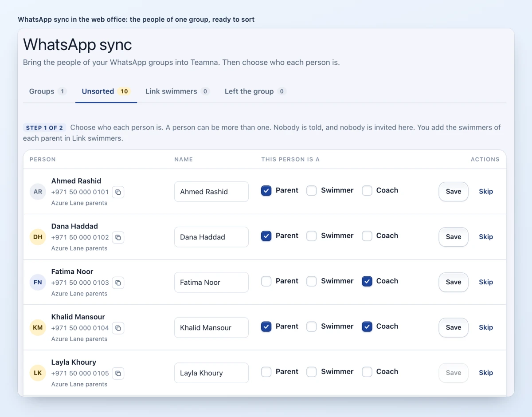Tick Swimmer for Khalid Mansour

312,327
